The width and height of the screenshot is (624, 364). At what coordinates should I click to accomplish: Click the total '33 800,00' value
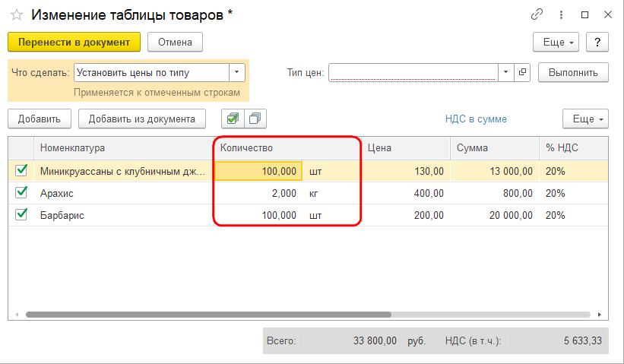coord(350,340)
